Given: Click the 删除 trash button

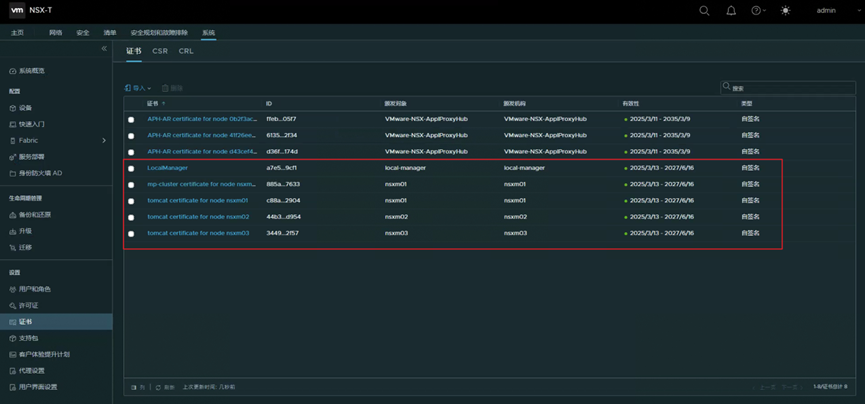Looking at the screenshot, I should [172, 88].
